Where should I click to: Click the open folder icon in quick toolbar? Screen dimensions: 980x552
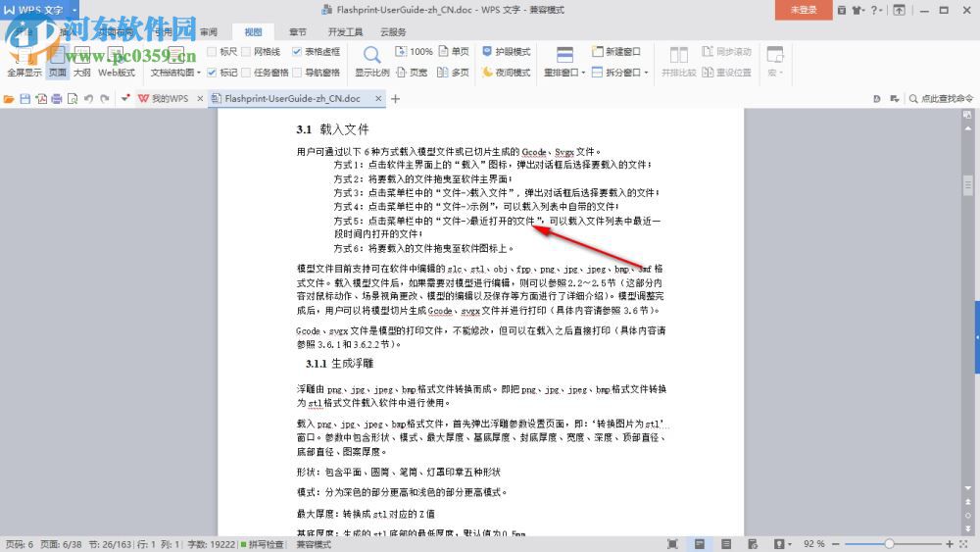coord(9,99)
